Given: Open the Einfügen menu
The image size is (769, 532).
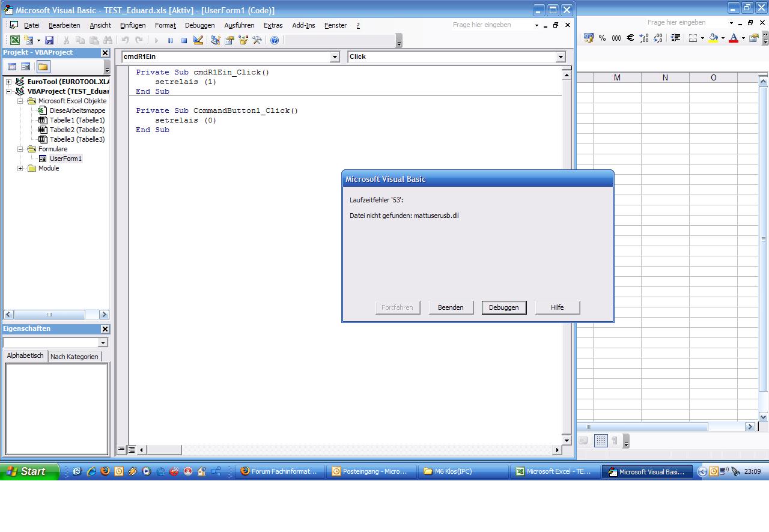Looking at the screenshot, I should pos(133,25).
